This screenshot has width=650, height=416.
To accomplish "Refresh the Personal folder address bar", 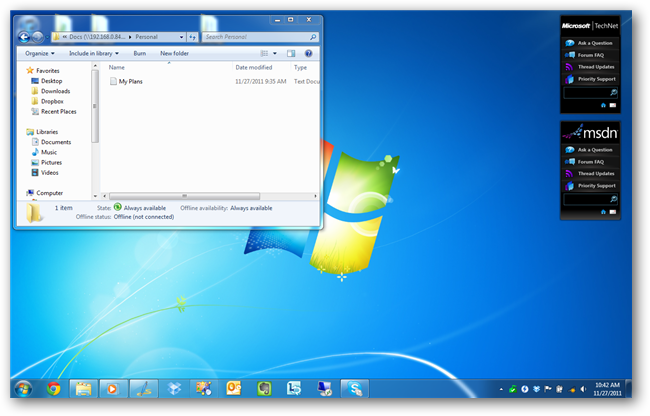I will point(192,37).
